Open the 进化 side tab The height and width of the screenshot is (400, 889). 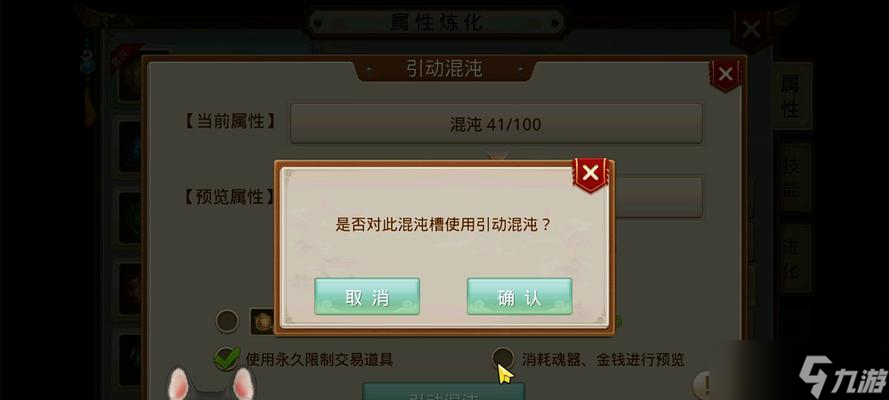coord(791,258)
